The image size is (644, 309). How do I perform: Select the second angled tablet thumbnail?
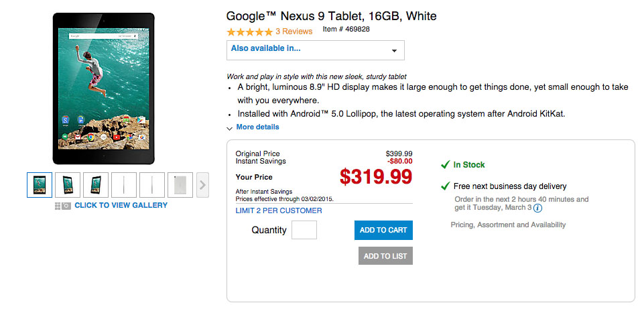pos(68,184)
